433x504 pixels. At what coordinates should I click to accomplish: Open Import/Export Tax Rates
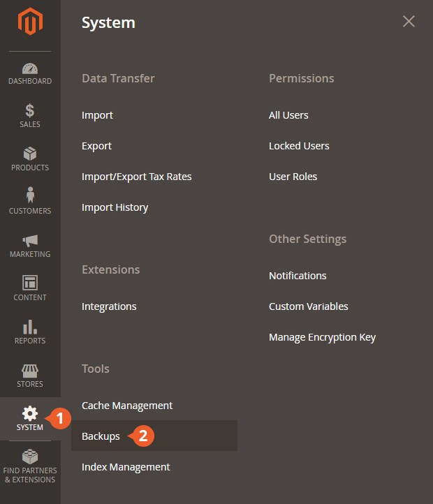(x=137, y=177)
